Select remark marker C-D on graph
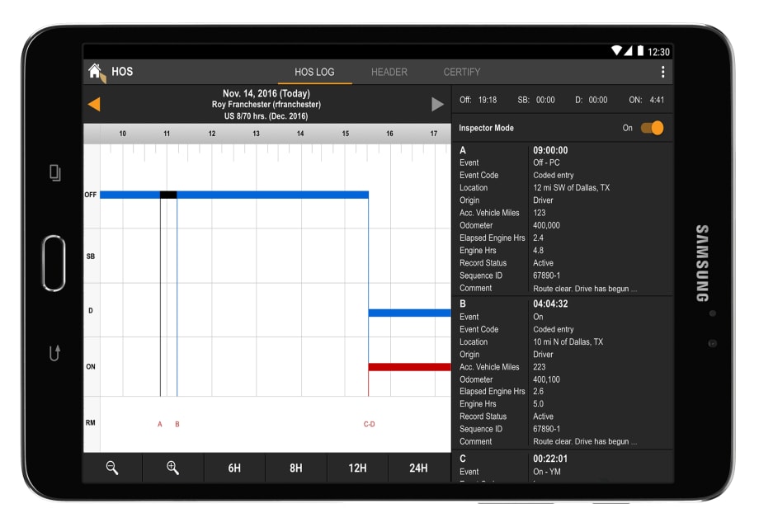This screenshot has height=532, width=759. click(370, 424)
